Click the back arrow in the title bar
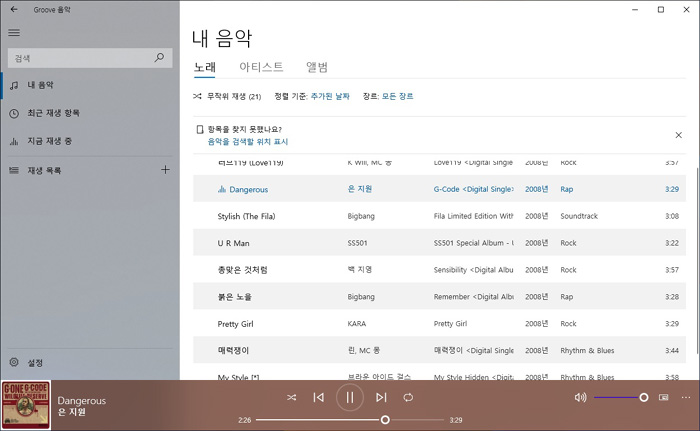 pos(14,9)
